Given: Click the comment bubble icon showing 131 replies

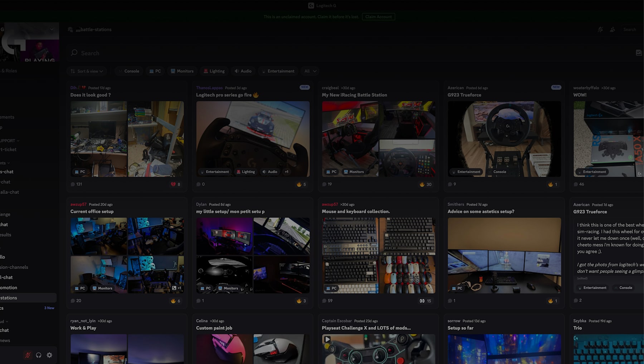Looking at the screenshot, I should coord(73,184).
